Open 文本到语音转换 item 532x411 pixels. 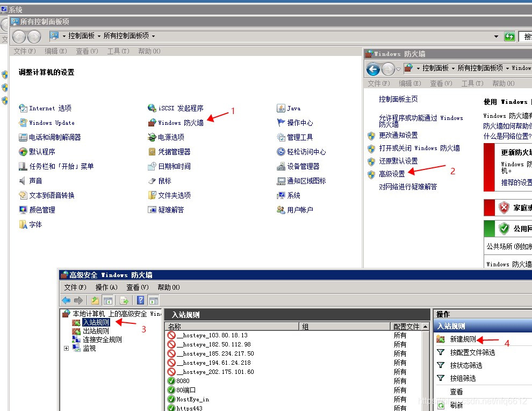tap(47, 195)
